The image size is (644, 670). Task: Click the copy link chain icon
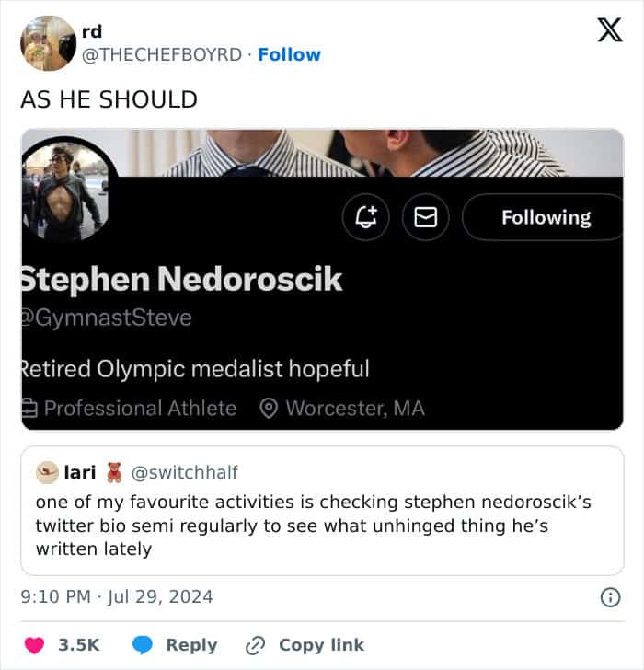tap(254, 645)
